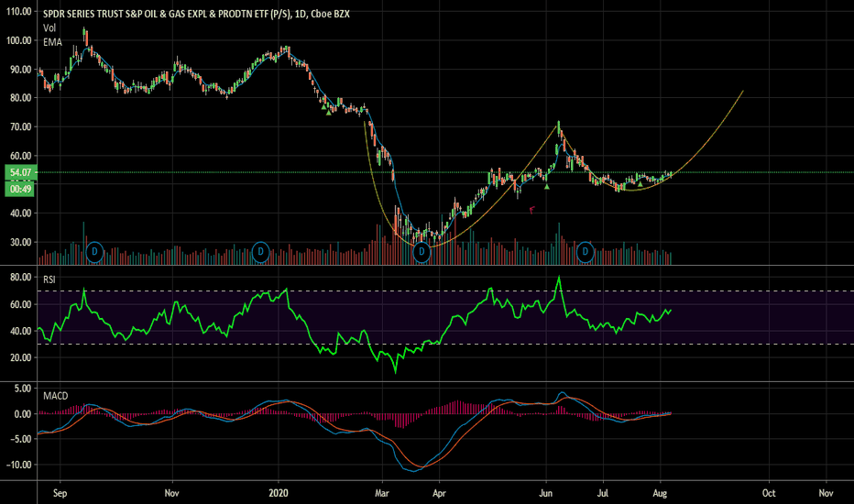
Task: Click green triangle marker in late July
Action: [640, 184]
